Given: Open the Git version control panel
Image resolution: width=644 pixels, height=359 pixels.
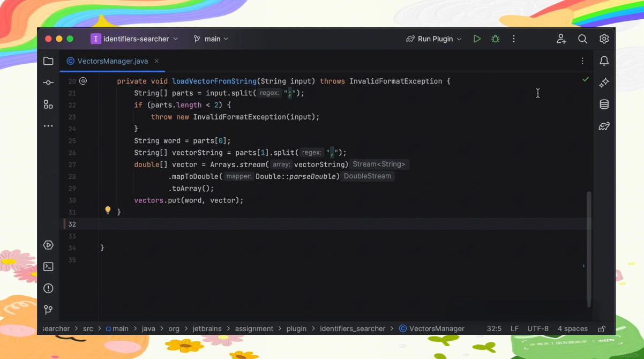Looking at the screenshot, I should (x=48, y=310).
